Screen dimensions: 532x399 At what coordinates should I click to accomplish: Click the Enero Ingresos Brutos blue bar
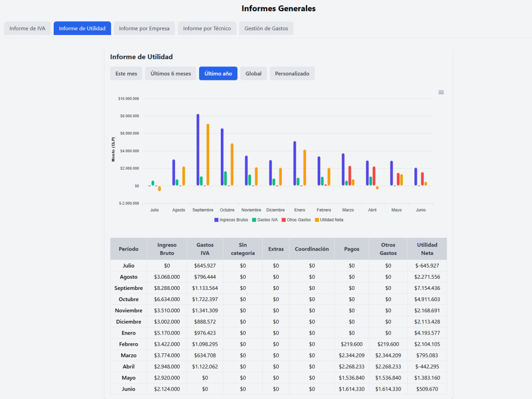pos(295,163)
